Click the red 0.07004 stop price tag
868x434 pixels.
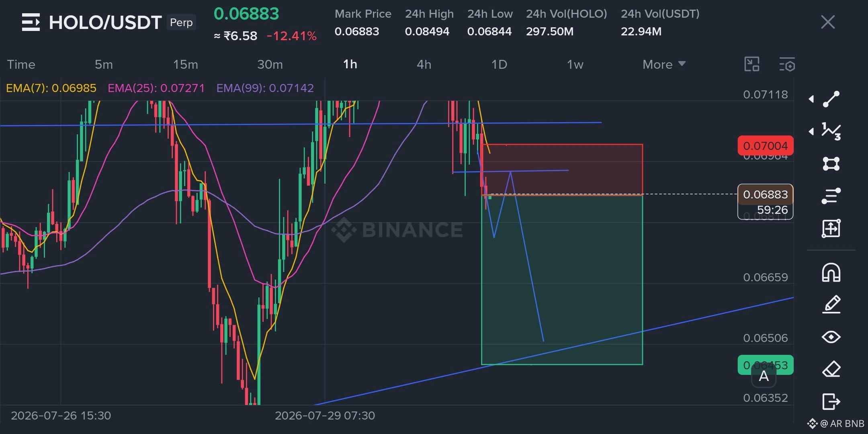pyautogui.click(x=766, y=145)
